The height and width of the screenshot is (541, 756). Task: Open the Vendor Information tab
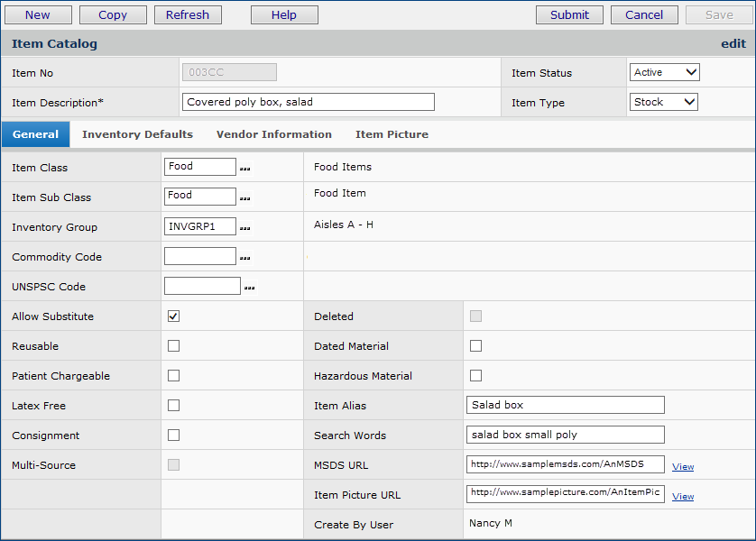click(x=273, y=134)
